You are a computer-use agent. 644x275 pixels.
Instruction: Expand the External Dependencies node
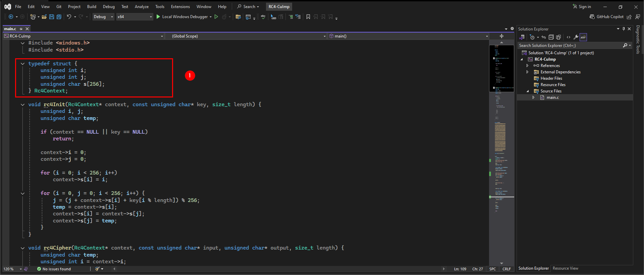coord(527,72)
